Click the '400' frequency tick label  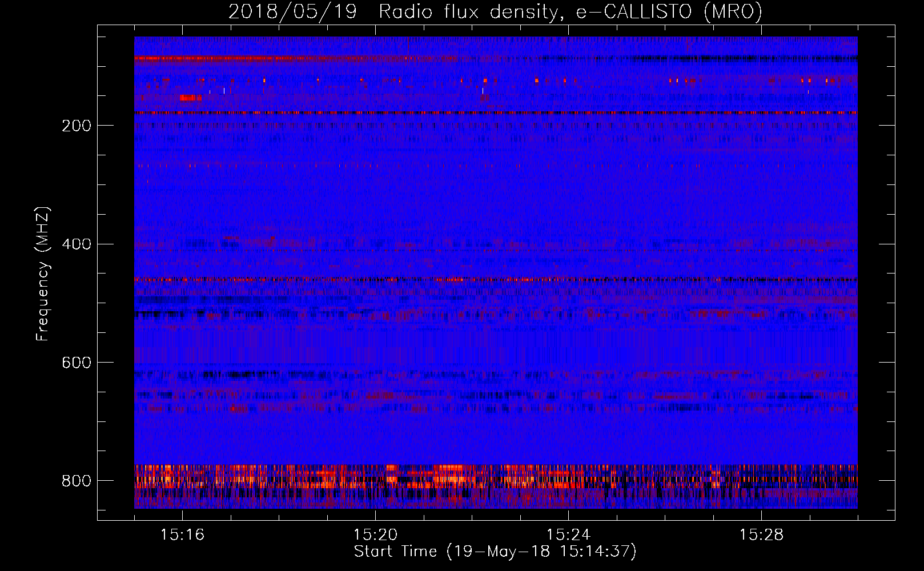point(77,244)
